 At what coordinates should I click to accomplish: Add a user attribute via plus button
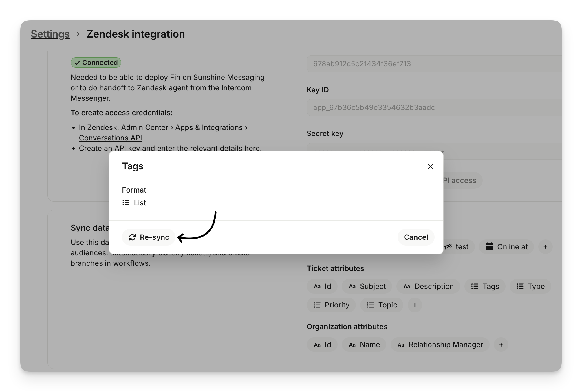point(545,247)
